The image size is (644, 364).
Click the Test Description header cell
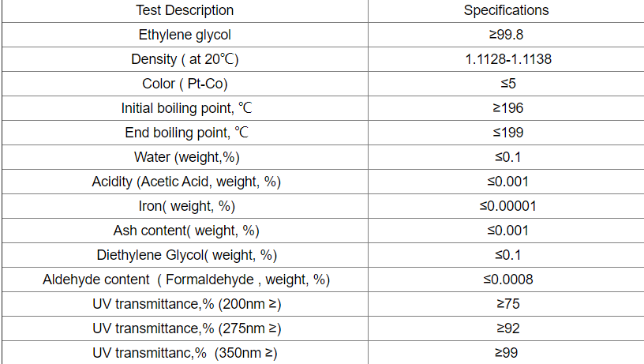click(185, 10)
